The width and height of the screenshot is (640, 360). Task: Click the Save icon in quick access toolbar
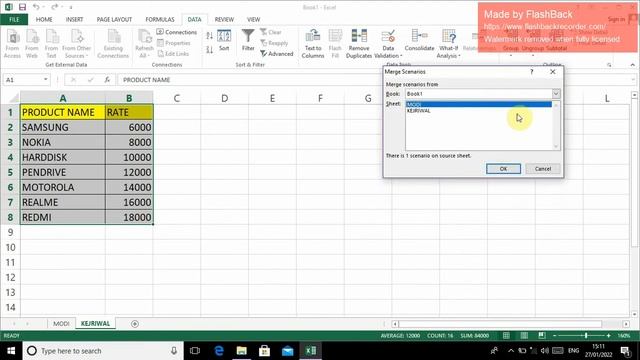pyautogui.click(x=22, y=7)
